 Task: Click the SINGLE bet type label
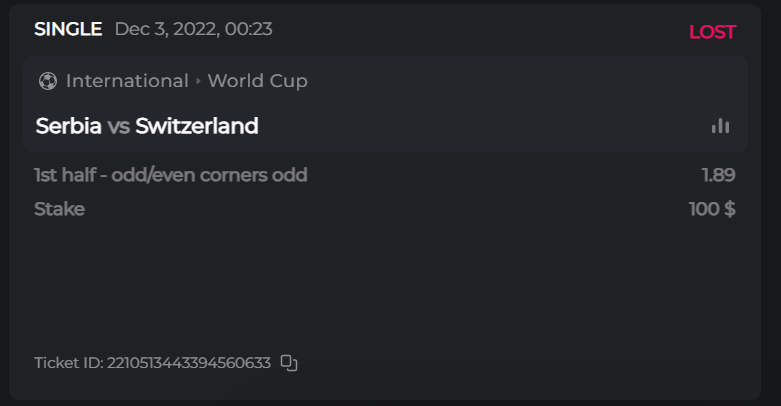click(68, 29)
